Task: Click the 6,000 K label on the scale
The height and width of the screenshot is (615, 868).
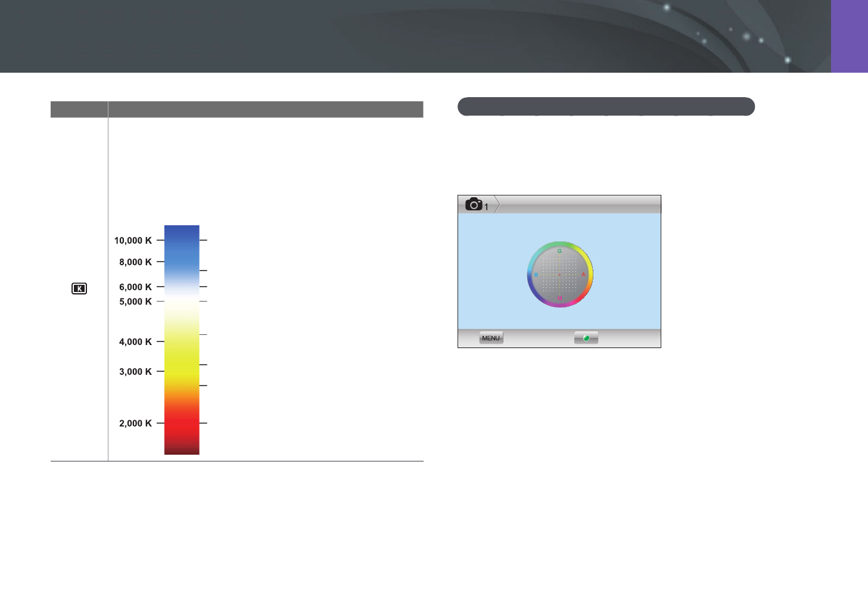Action: [x=135, y=287]
